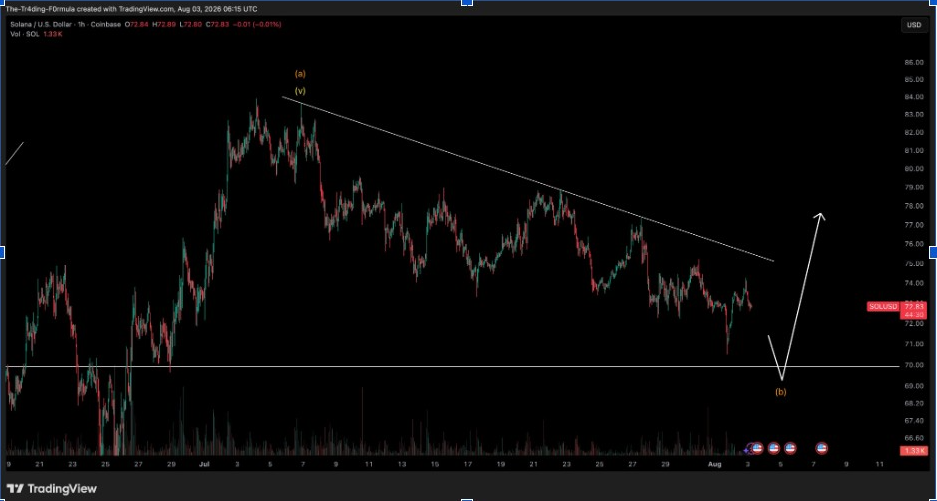Viewport: 937px width, 501px height.
Task: Click the Aug label on the time axis
Action: [714, 464]
